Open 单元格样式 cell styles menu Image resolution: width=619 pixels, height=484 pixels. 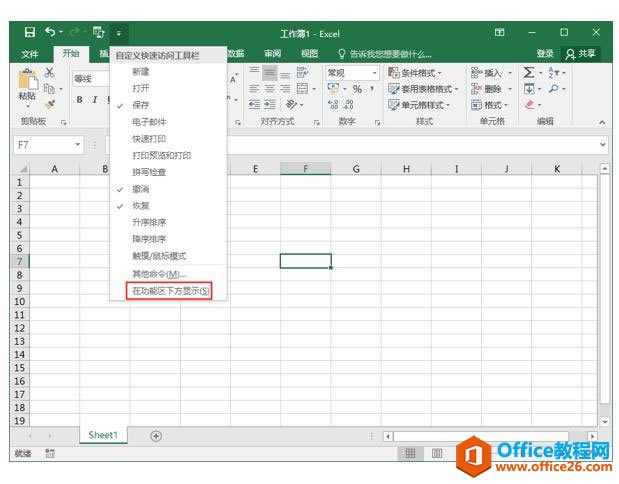click(419, 105)
